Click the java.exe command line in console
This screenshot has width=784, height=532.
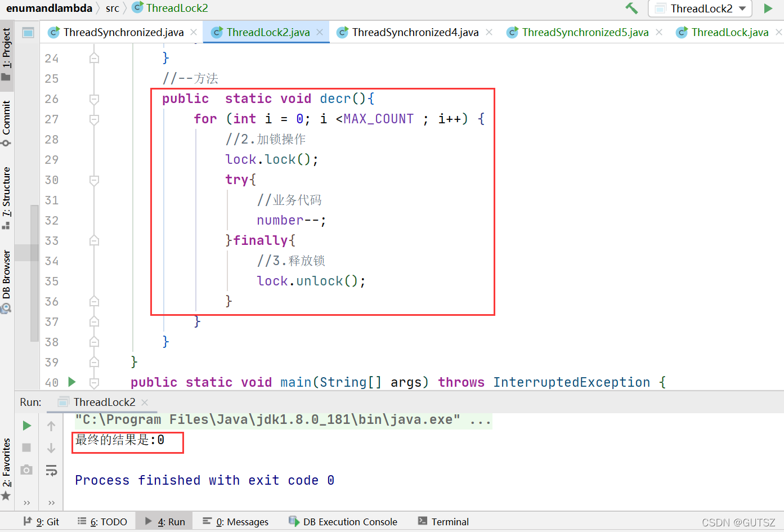pyautogui.click(x=284, y=420)
